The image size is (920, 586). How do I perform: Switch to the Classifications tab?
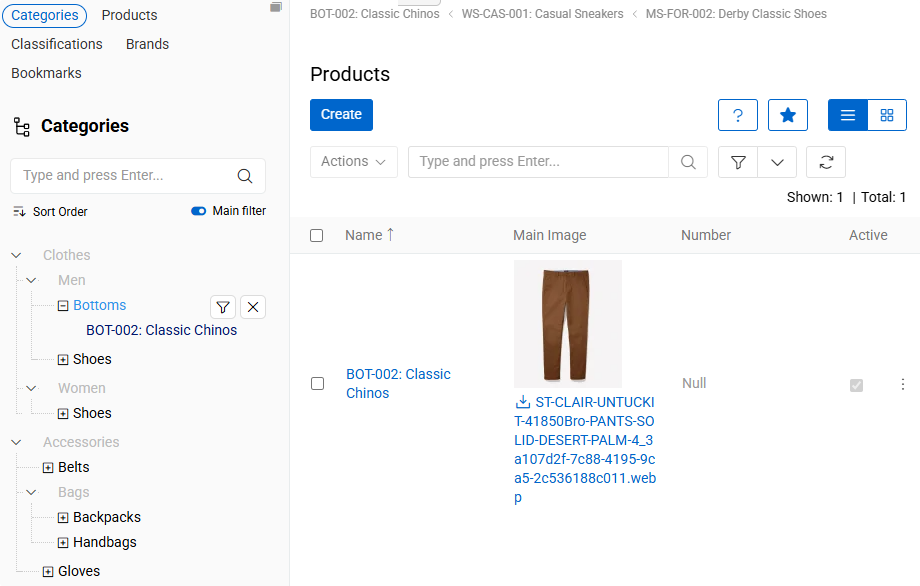tap(57, 44)
